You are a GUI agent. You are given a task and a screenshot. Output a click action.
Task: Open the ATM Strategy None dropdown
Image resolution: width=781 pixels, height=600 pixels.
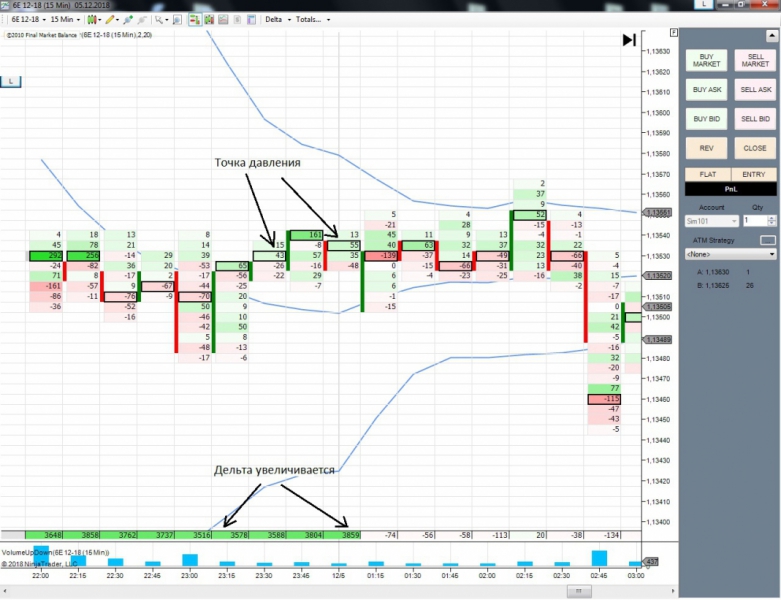[x=730, y=254]
